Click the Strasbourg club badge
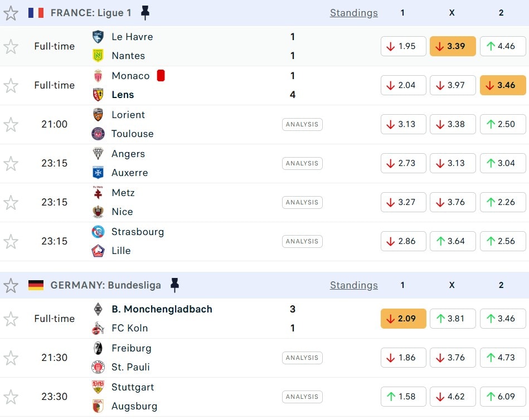 click(98, 232)
